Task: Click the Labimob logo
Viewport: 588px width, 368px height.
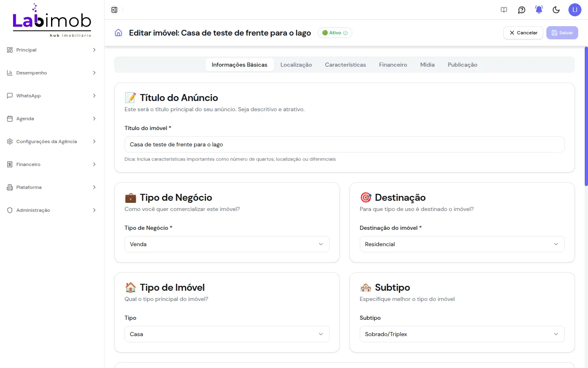Action: point(52,20)
